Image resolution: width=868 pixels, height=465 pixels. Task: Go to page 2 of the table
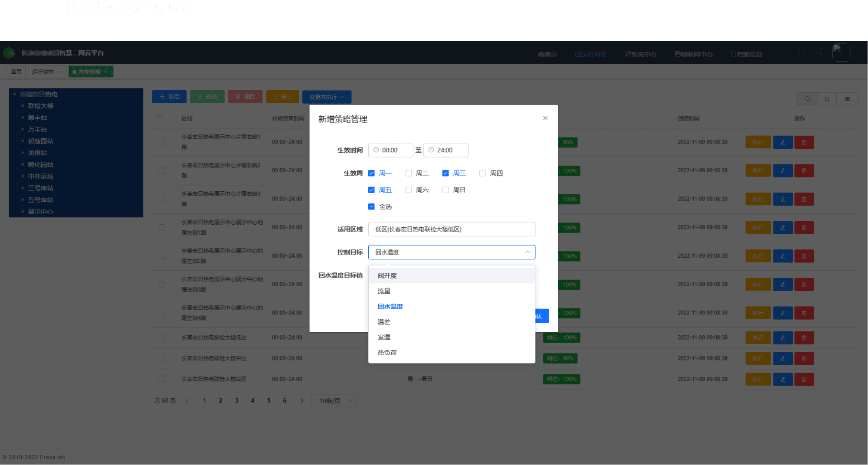pos(220,400)
